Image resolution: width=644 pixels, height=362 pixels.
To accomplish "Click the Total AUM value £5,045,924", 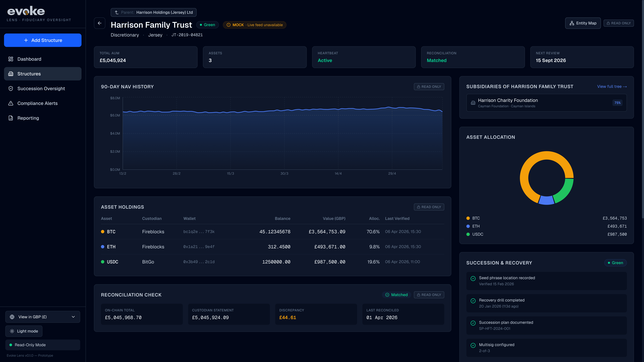I will click(x=113, y=60).
